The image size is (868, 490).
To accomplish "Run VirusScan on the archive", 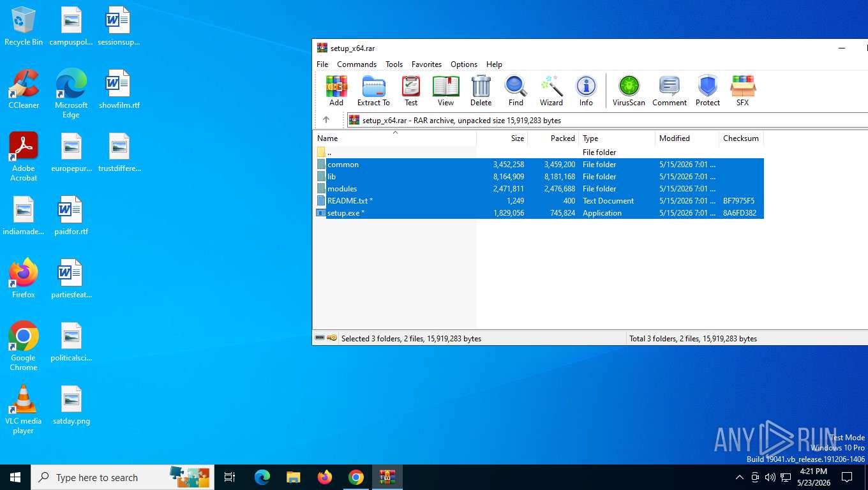I will 629,91.
